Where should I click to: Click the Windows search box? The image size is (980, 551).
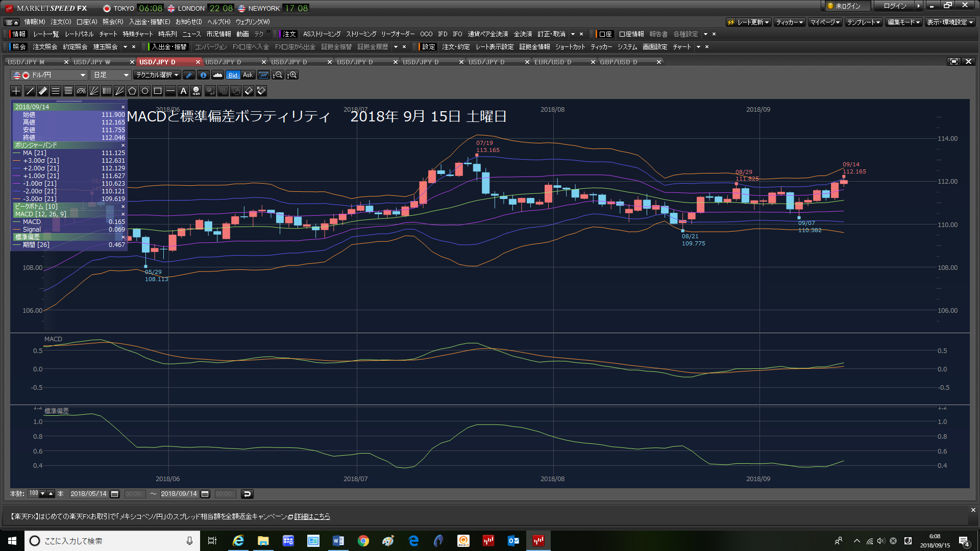tap(112, 541)
